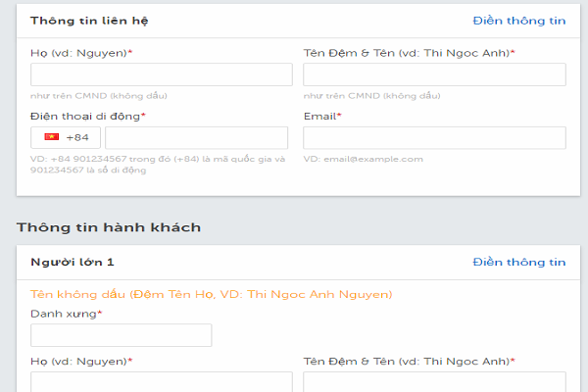The width and height of the screenshot is (588, 392).
Task: Open the Danh xưng dropdown
Action: (x=121, y=335)
